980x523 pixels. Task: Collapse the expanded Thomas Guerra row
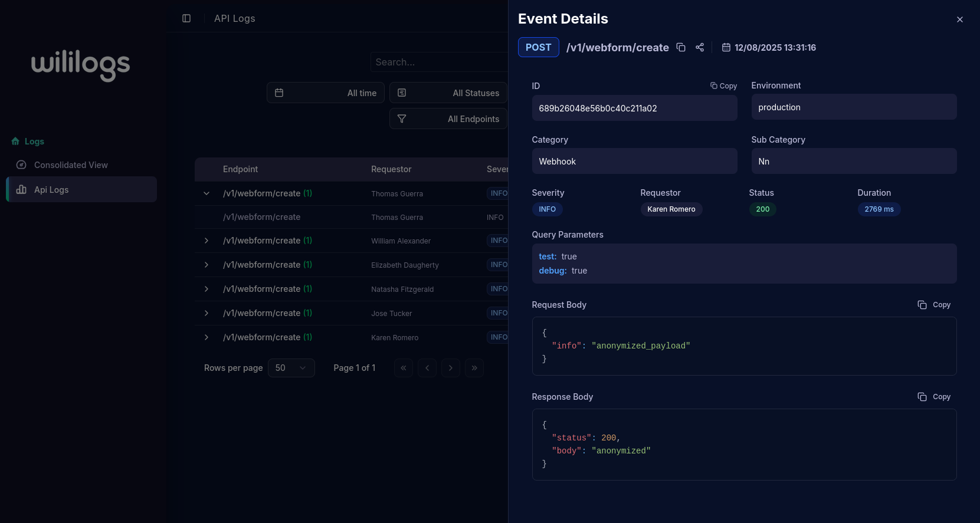(207, 193)
